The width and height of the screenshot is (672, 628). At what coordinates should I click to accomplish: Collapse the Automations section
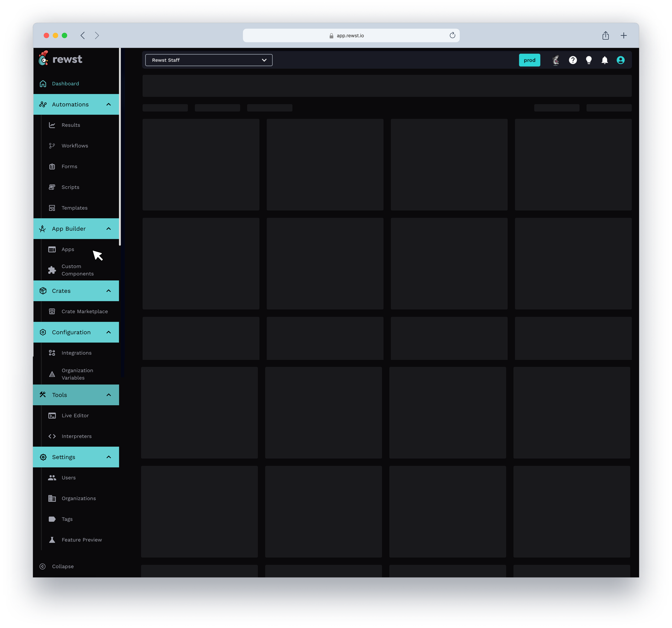click(109, 104)
